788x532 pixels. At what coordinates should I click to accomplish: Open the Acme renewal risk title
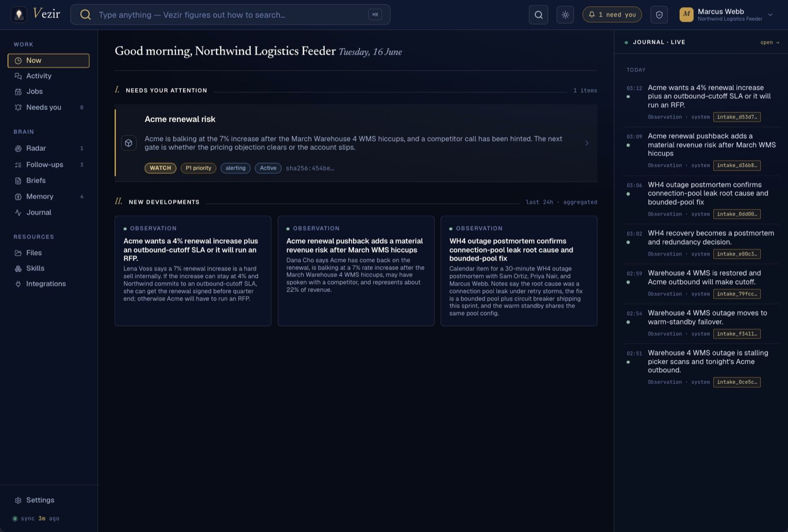coord(180,119)
